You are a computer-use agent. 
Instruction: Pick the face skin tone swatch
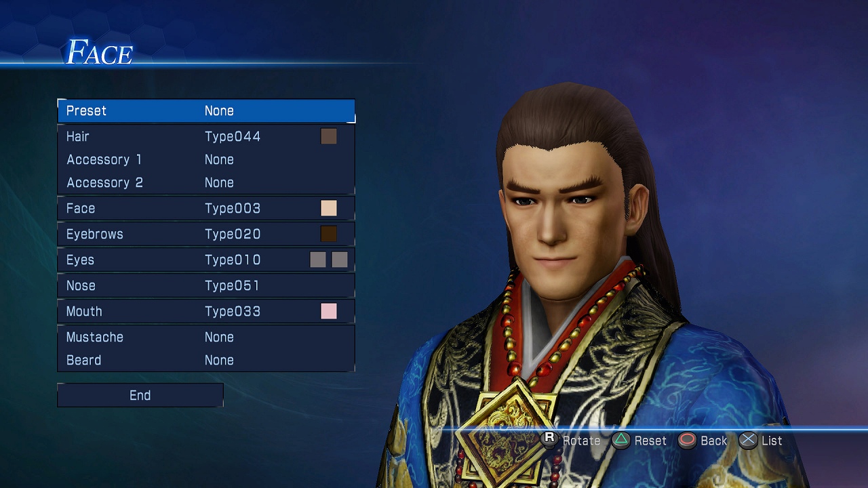[x=329, y=208]
